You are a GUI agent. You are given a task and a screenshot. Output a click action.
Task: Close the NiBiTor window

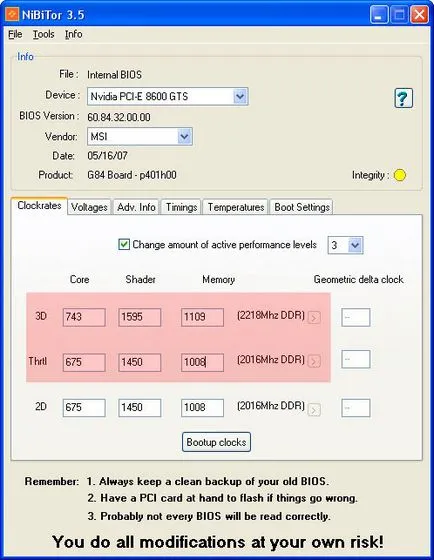coord(419,15)
